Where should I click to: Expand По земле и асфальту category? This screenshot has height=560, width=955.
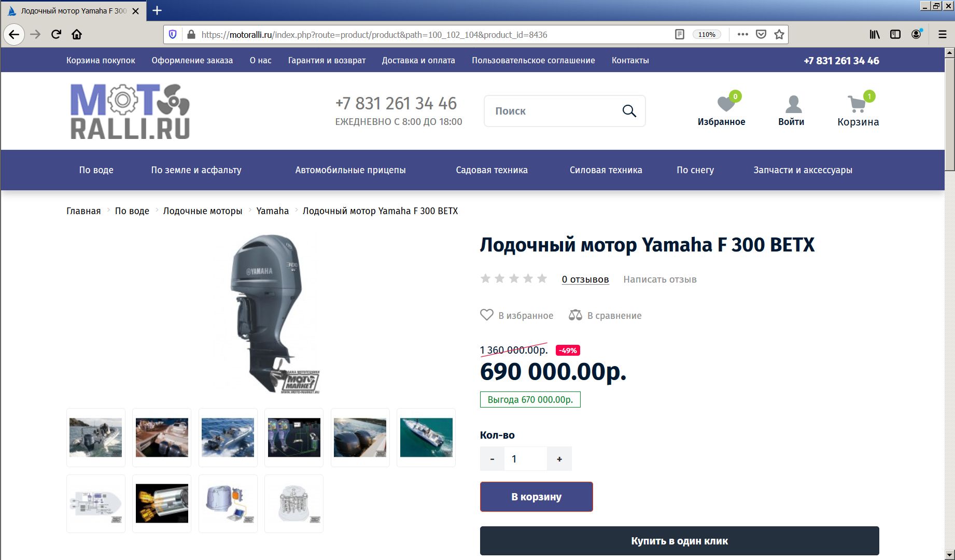(196, 170)
